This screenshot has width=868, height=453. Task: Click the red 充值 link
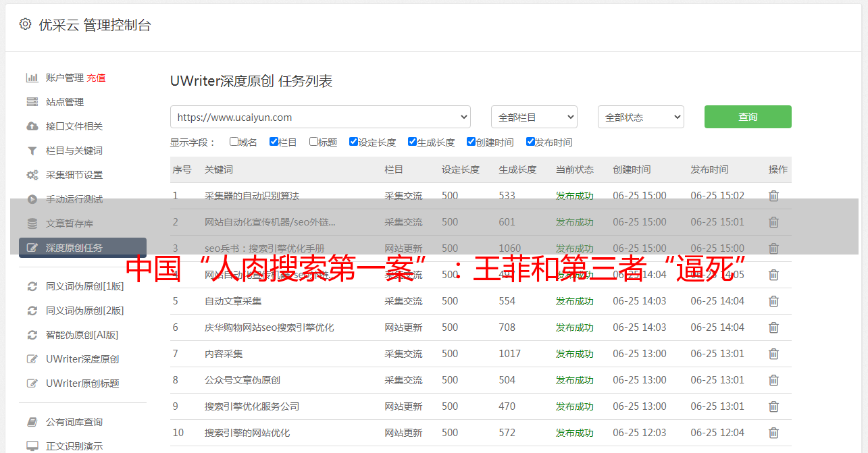[96, 78]
